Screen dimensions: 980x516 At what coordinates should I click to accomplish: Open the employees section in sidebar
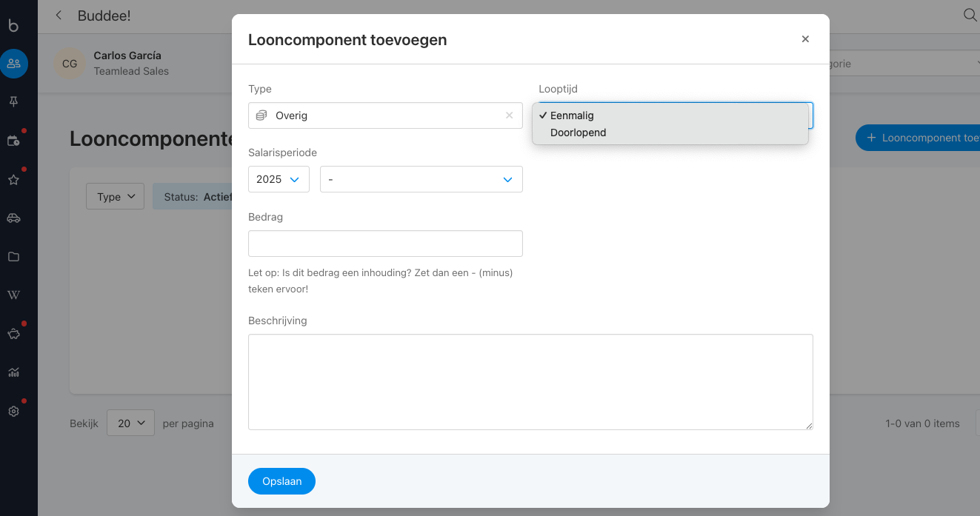coord(13,64)
